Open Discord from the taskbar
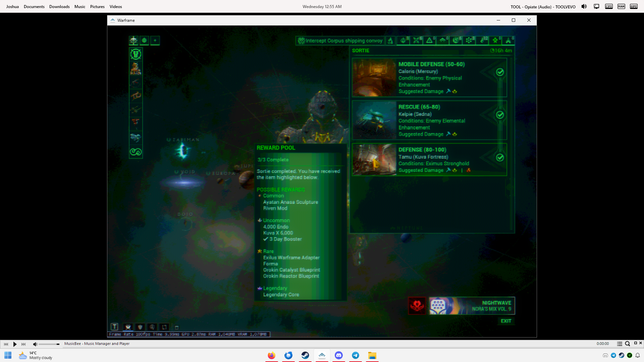 tap(339, 355)
